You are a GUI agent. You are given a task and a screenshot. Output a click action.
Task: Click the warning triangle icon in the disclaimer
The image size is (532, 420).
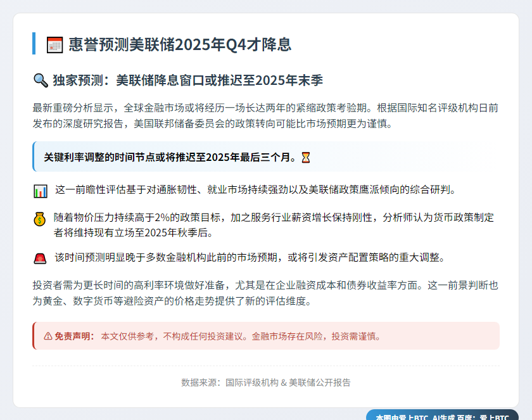pos(48,336)
